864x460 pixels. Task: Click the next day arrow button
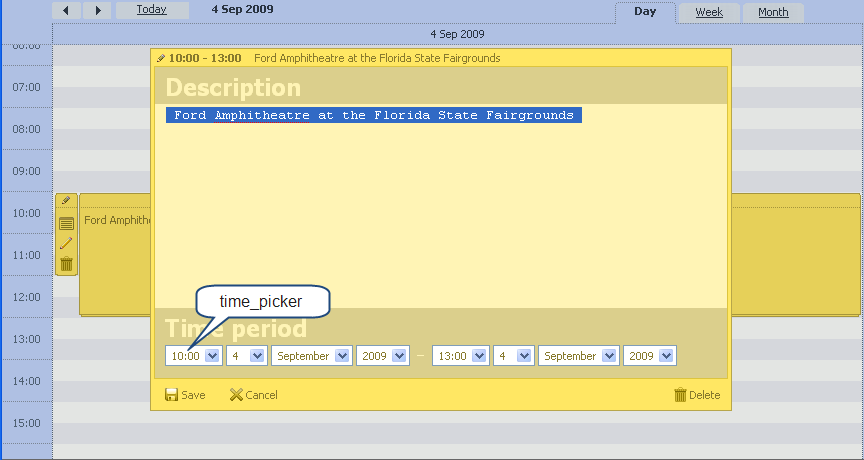pos(97,10)
